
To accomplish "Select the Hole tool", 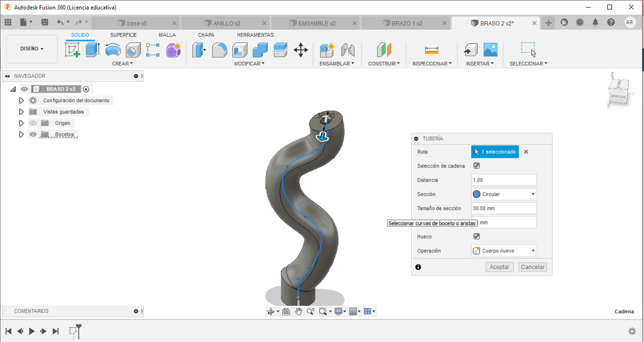I will [133, 50].
